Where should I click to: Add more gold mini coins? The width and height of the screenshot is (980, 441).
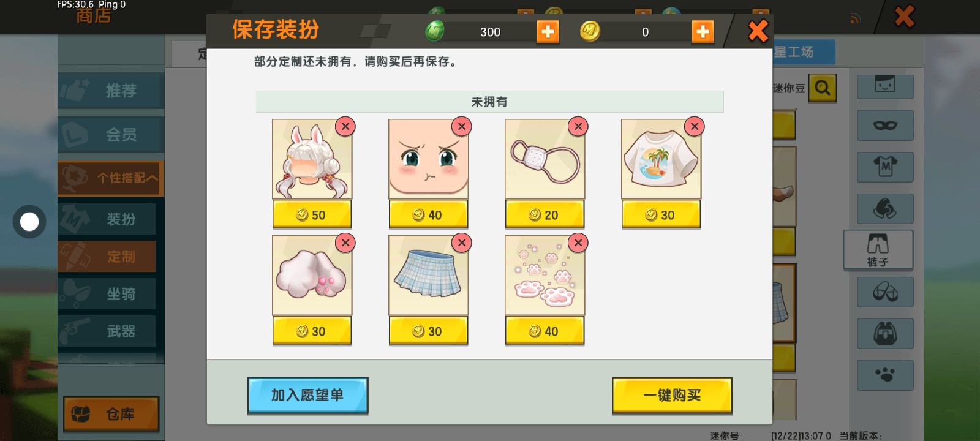(x=703, y=31)
